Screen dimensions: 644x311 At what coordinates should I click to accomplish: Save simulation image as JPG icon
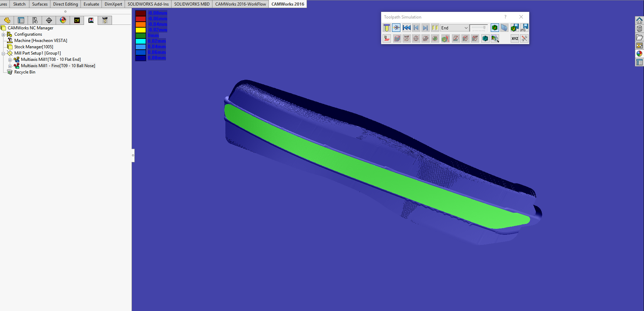click(x=524, y=28)
